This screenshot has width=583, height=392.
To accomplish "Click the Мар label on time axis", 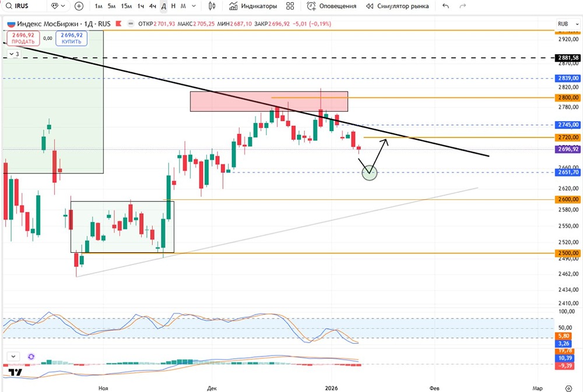I will [538, 389].
